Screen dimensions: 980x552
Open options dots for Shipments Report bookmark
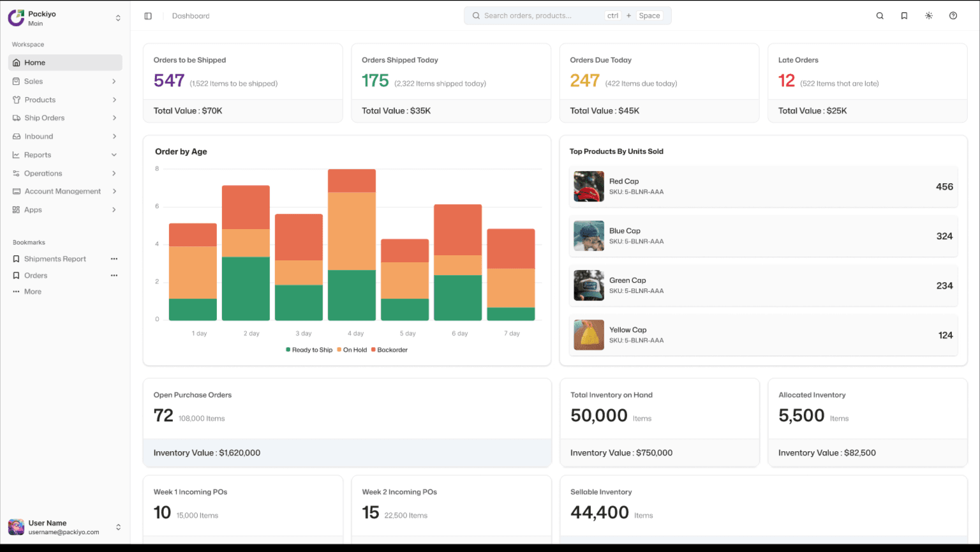click(114, 259)
